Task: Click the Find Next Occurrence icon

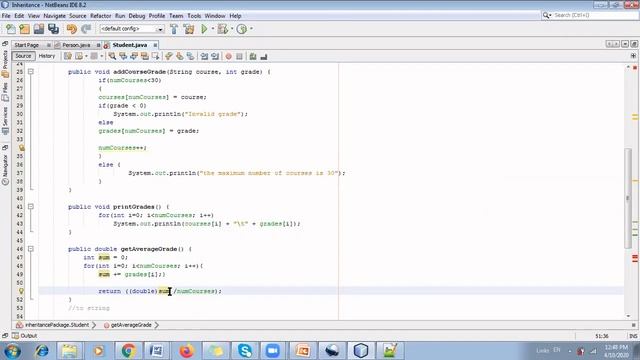Action: tap(133, 56)
